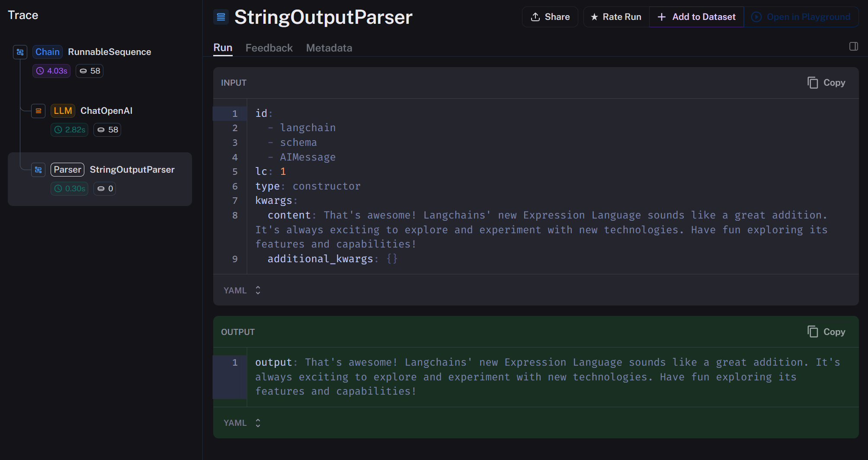The image size is (868, 460).
Task: Click the RunnableSequence chain icon
Action: coord(20,52)
